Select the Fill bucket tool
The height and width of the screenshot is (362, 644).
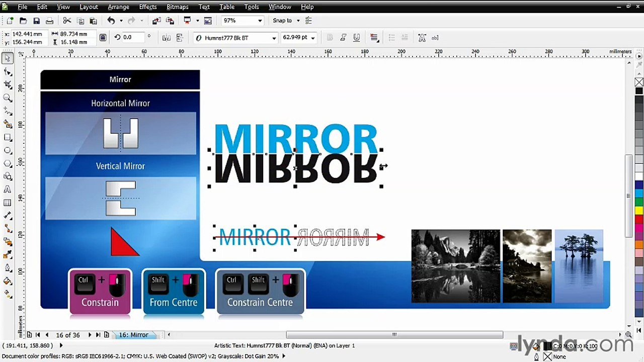point(8,281)
